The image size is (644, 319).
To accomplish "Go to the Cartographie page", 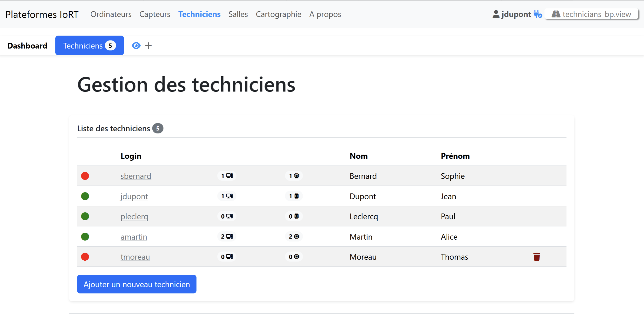I will (x=278, y=14).
